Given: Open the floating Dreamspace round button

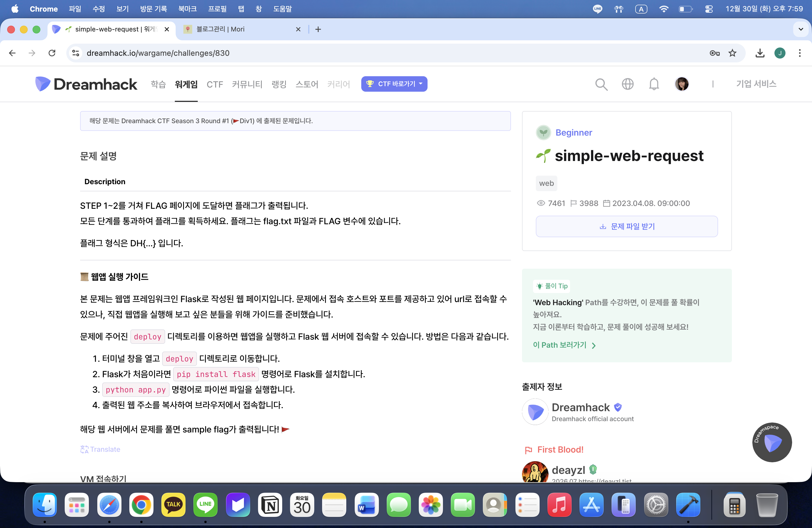Looking at the screenshot, I should pyautogui.click(x=772, y=442).
